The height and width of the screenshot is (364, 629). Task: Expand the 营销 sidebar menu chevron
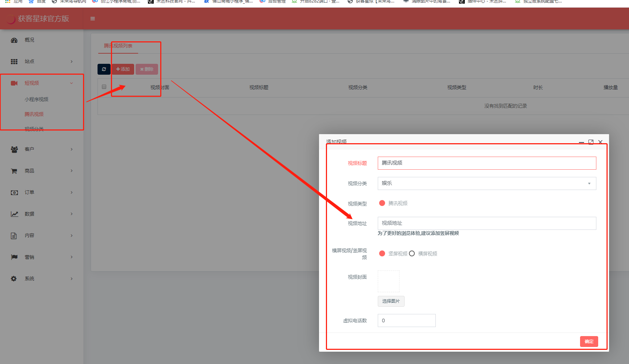click(71, 257)
